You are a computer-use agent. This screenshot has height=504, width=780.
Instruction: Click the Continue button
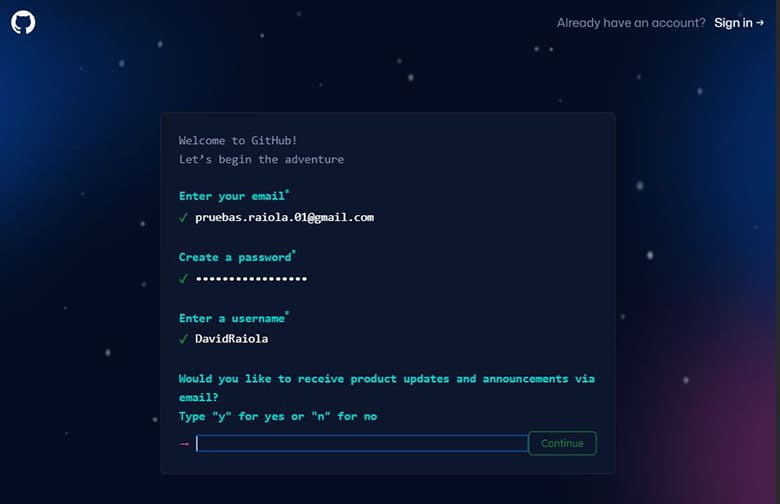(x=562, y=443)
